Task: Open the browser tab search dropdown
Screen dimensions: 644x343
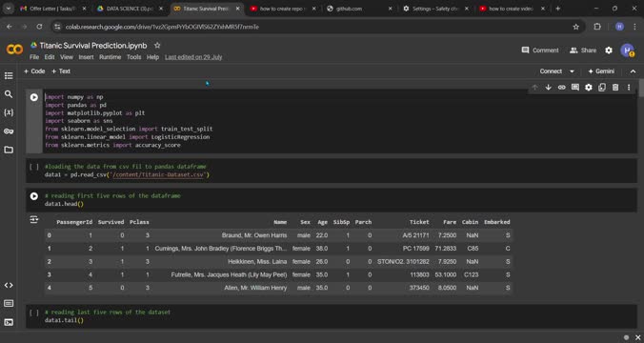Action: [x=9, y=9]
